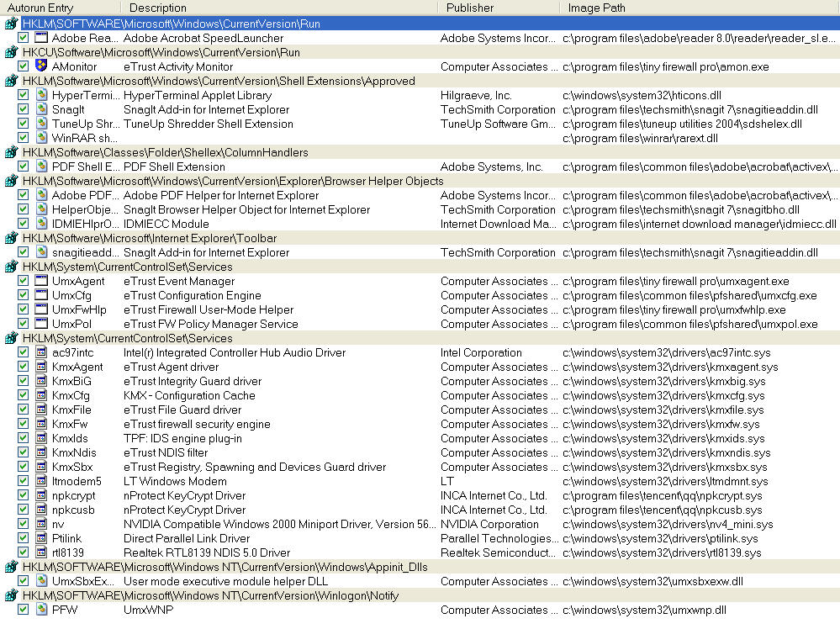Select 'TPF: IDS engine plug-in' description
The width and height of the screenshot is (840, 629).
(x=182, y=438)
